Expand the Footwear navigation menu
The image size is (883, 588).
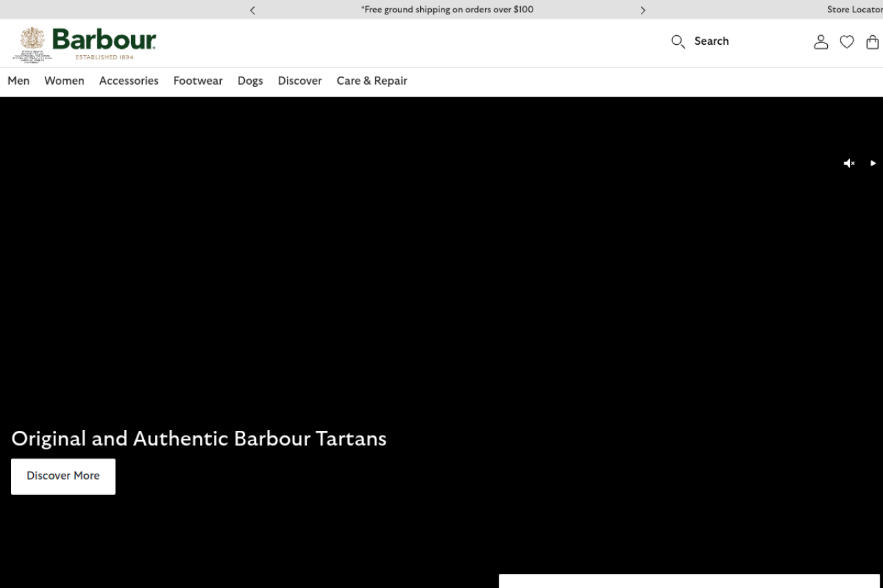point(198,81)
